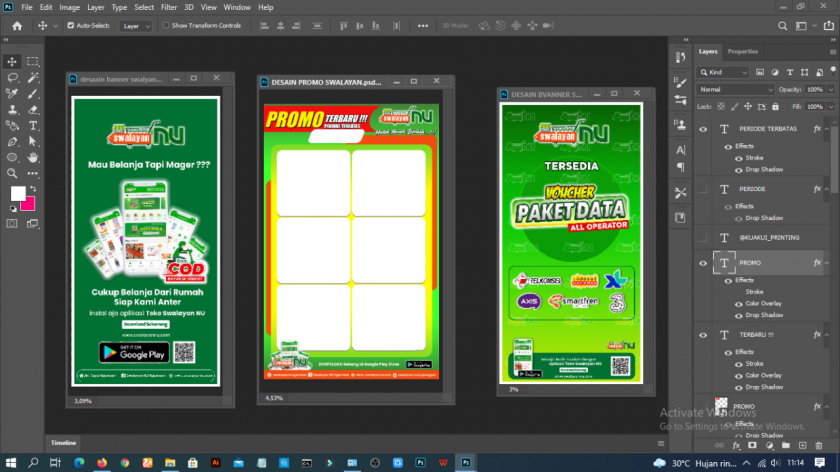This screenshot has width=840, height=472.
Task: Click the pink background color swatch
Action: coord(29,205)
